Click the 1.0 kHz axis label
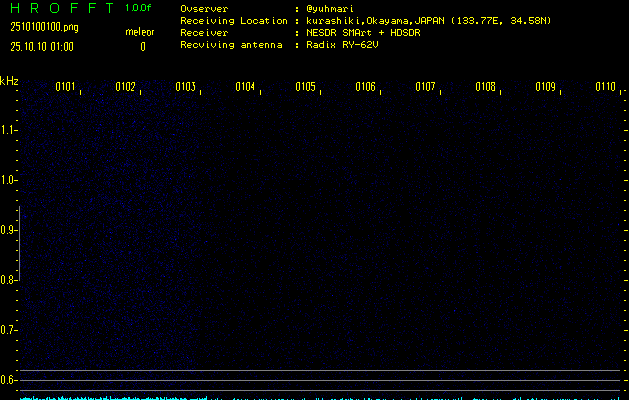Screen dimensions: 629x400 tap(8, 180)
